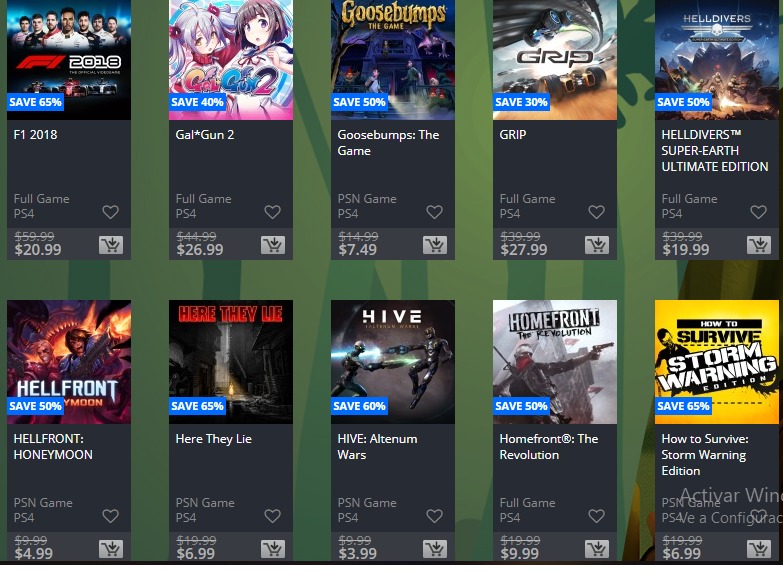This screenshot has width=783, height=572.
Task: Toggle wishlist heart for Gal*Gun 2
Action: [272, 212]
